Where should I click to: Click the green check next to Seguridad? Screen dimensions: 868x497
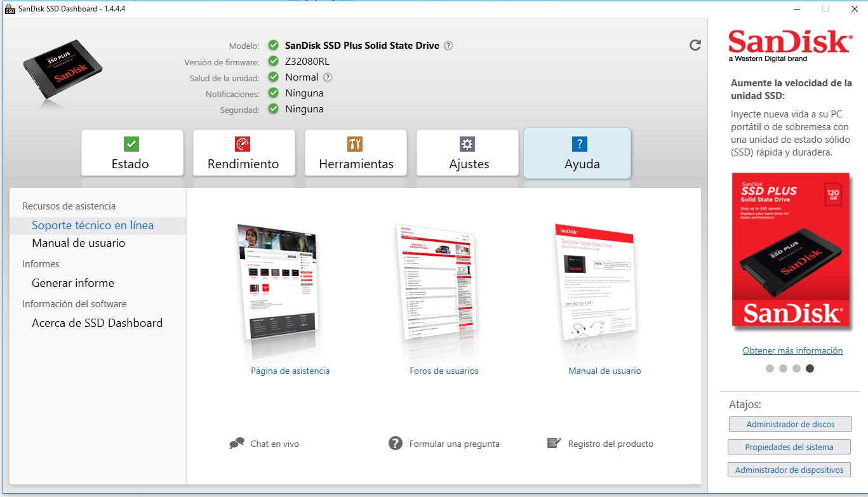pyautogui.click(x=274, y=109)
